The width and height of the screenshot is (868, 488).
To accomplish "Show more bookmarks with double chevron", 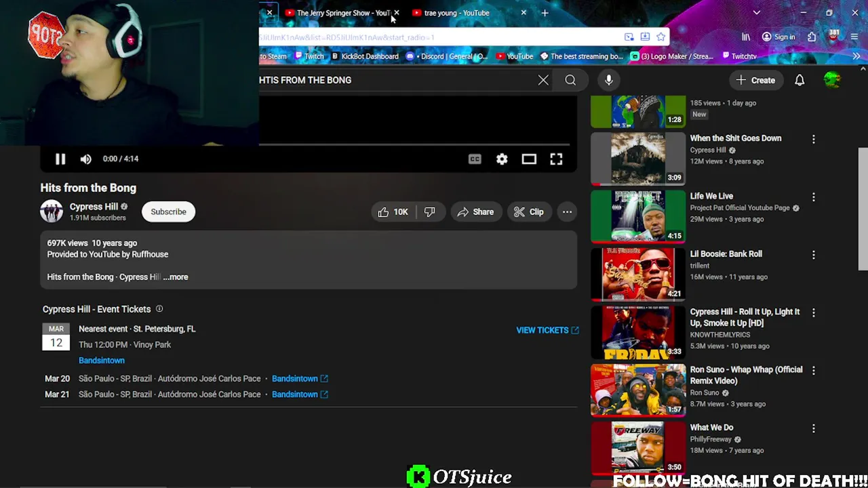I will point(856,56).
